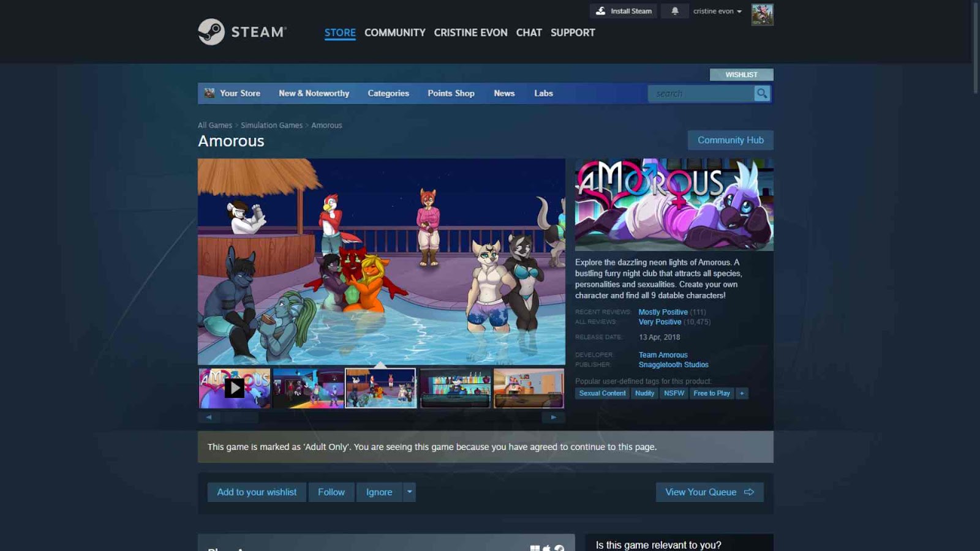
Task: Expand the Ignore options dropdown arrow
Action: pos(410,492)
